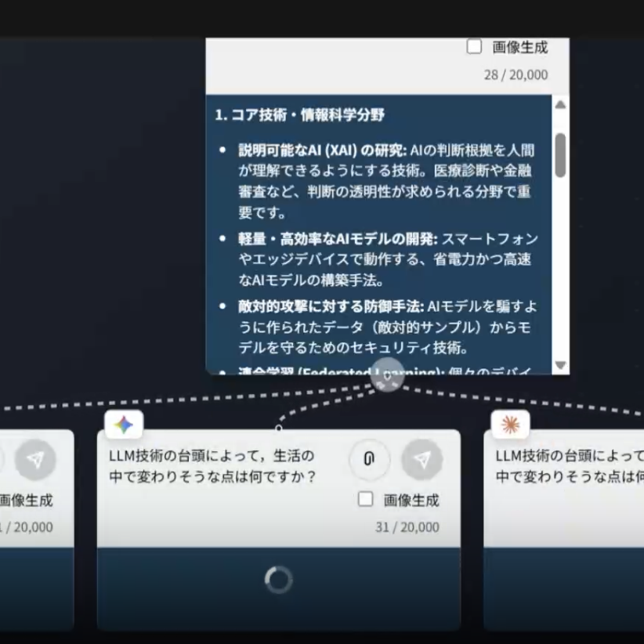The width and height of the screenshot is (644, 644).
Task: Click the scroll-up arrow of the response panel
Action: coord(559,107)
